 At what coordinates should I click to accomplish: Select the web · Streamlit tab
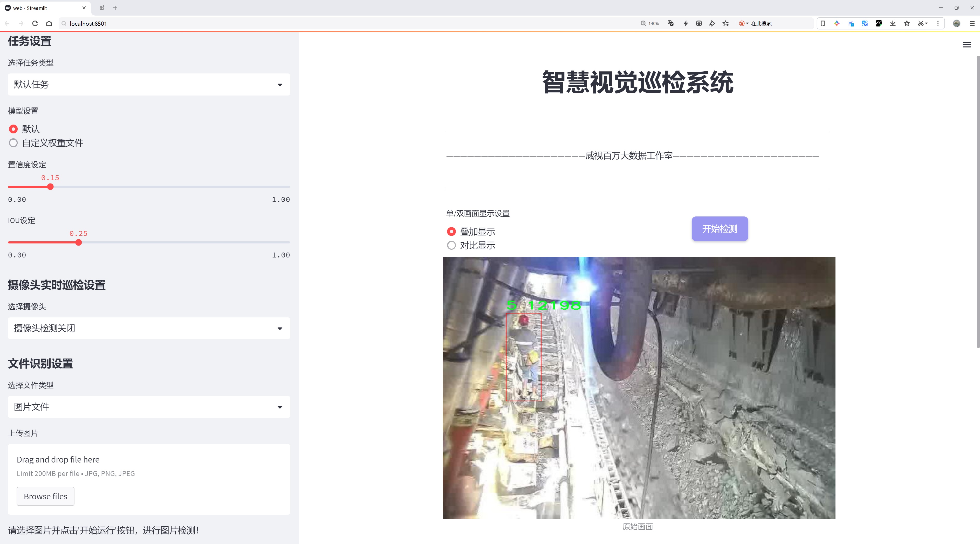coord(46,8)
